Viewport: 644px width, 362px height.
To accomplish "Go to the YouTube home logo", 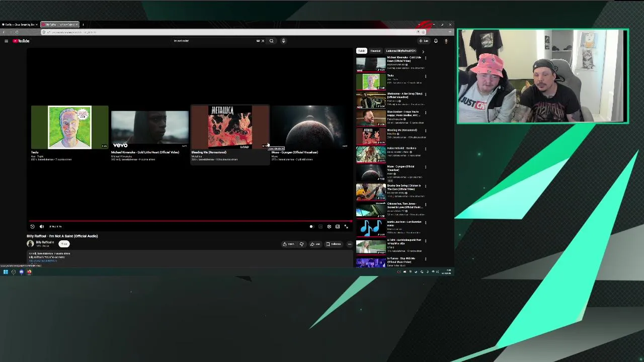I will pos(21,41).
